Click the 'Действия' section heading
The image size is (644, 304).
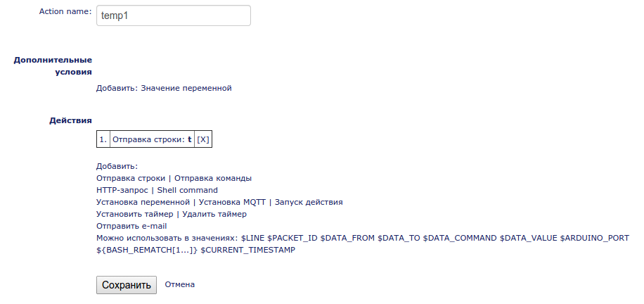pos(70,120)
